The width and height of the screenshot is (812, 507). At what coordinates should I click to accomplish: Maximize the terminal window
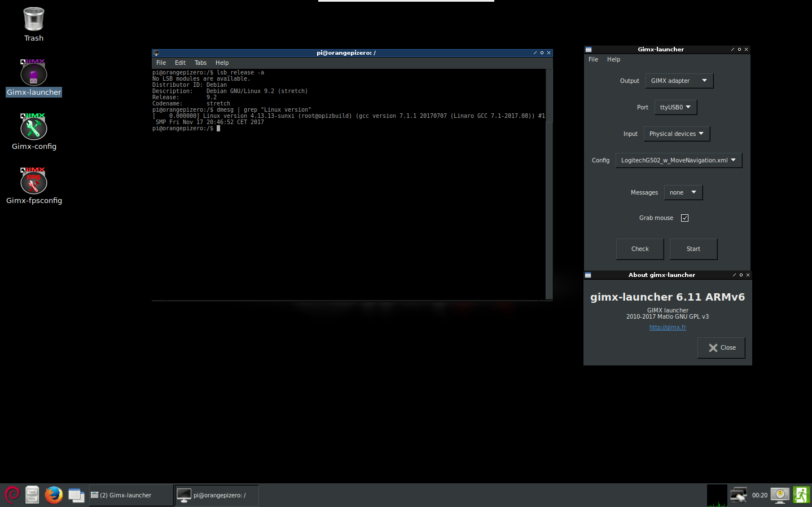542,53
